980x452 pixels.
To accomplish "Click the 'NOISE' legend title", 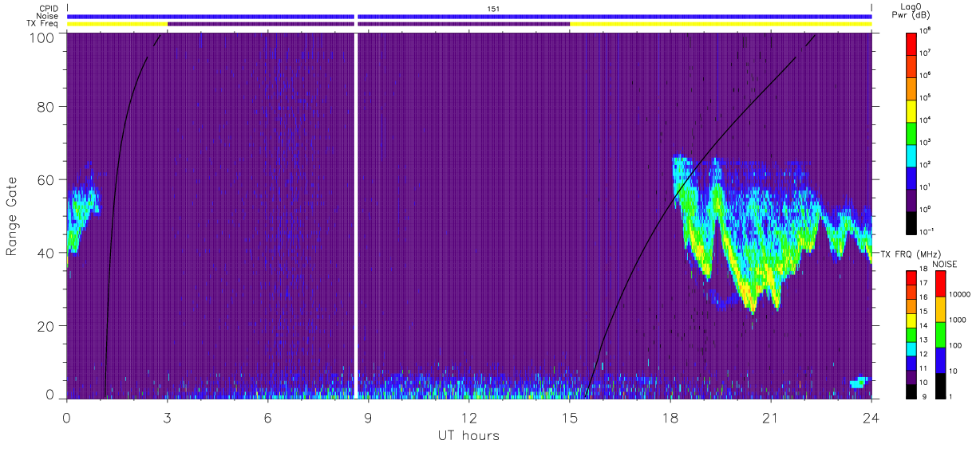I will coord(945,263).
